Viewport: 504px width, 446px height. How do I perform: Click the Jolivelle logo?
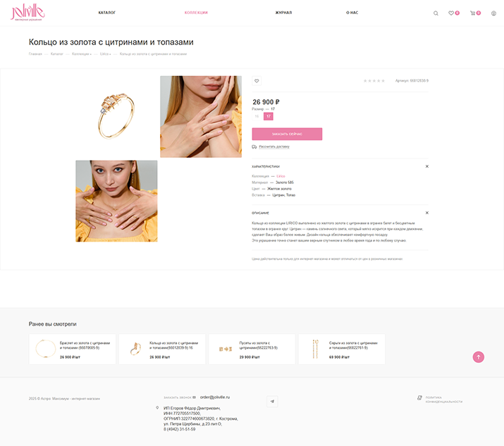27,13
